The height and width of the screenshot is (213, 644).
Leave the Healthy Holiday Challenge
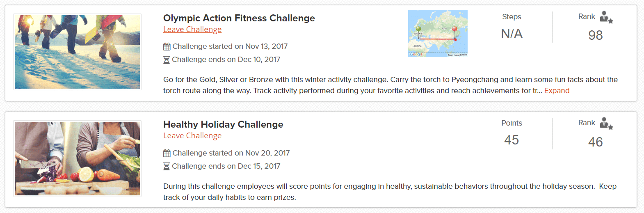click(192, 136)
